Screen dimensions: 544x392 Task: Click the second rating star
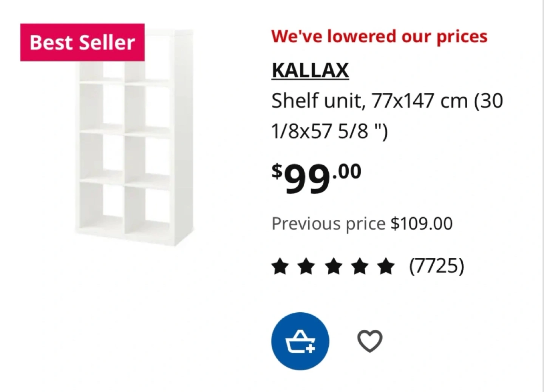click(306, 266)
